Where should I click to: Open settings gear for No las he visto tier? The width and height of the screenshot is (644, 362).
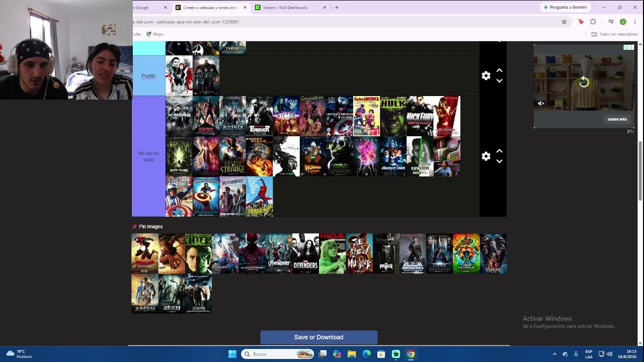(x=486, y=156)
